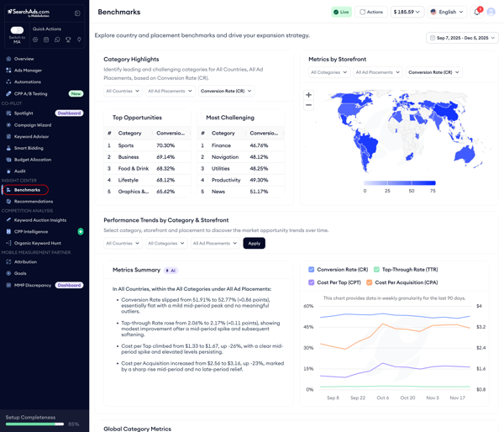Click the Actions button in the header
Image resolution: width=504 pixels, height=432 pixels.
pos(371,13)
